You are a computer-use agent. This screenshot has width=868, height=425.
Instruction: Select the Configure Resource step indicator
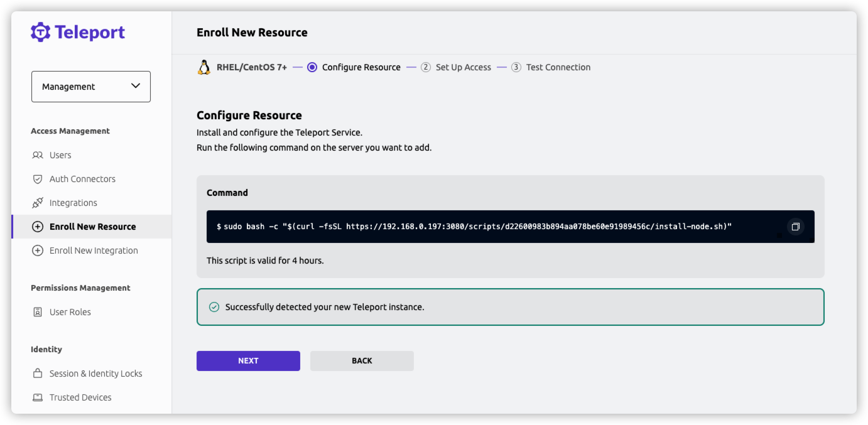pos(354,67)
